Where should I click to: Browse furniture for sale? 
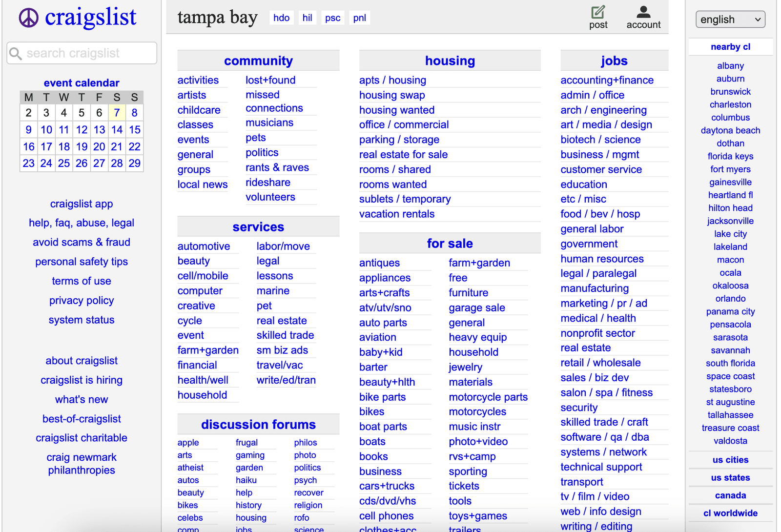click(x=468, y=293)
